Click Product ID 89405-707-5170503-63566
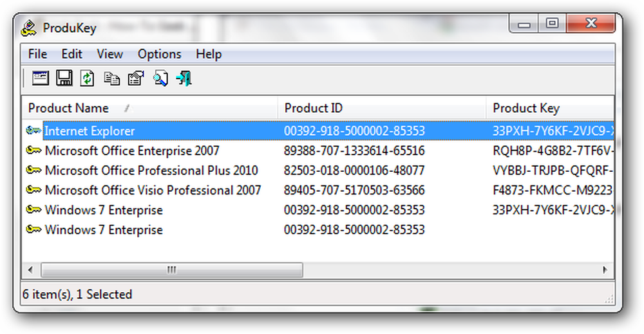The width and height of the screenshot is (644, 334). coord(354,190)
